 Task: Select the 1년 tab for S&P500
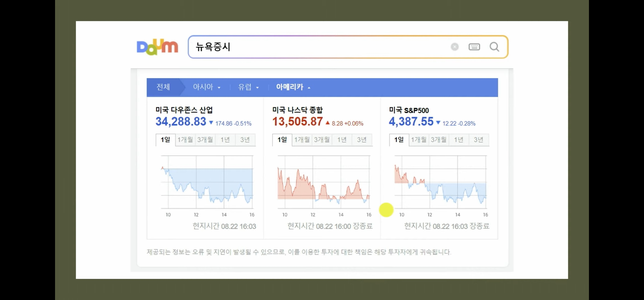coord(459,140)
